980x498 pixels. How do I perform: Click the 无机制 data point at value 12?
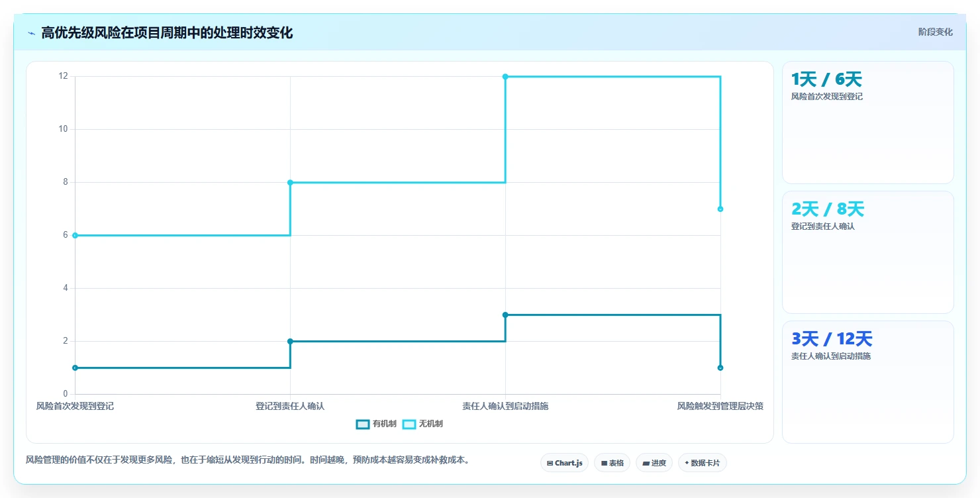tap(505, 77)
